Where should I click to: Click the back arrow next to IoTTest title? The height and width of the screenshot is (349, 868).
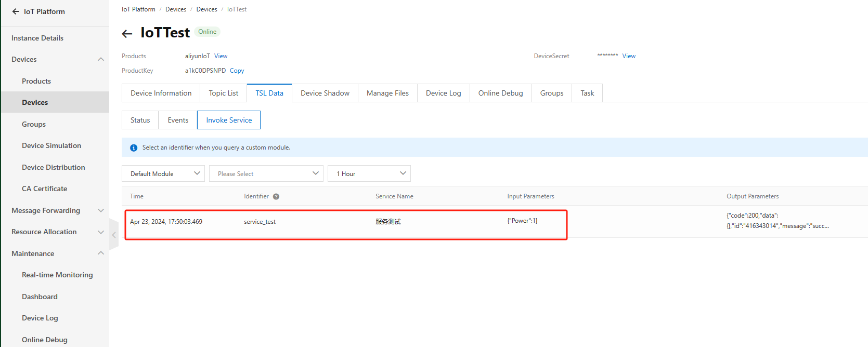point(127,34)
